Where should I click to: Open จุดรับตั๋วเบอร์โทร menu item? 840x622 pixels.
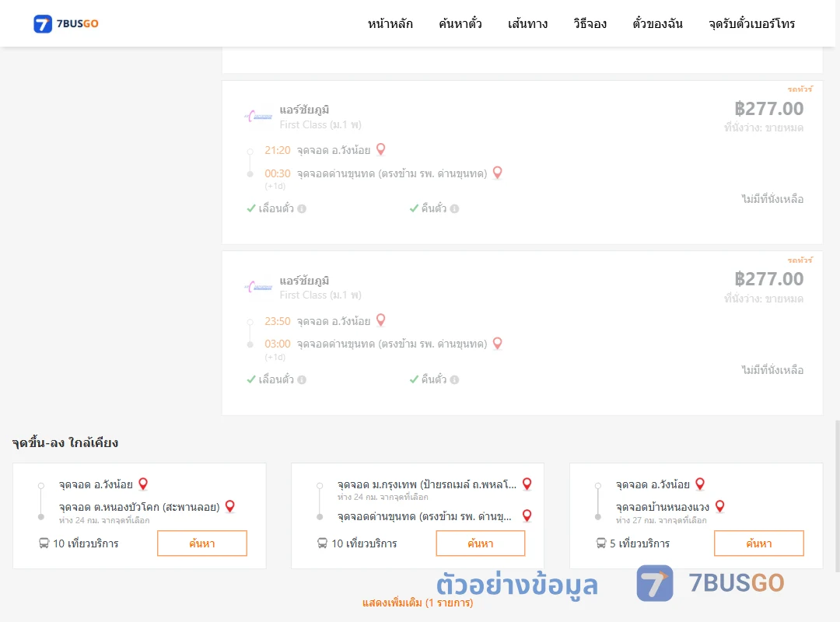(x=751, y=23)
